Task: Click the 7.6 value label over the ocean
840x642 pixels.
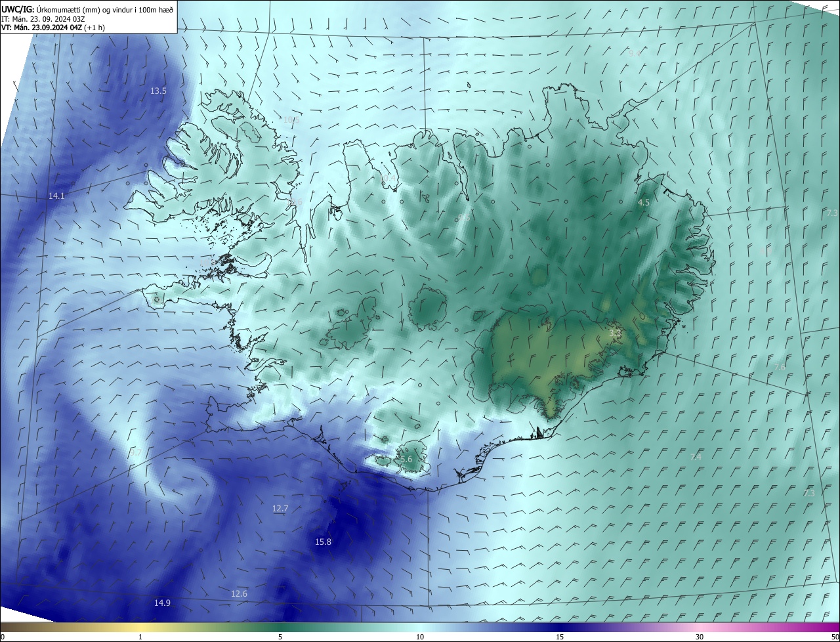Action: click(780, 368)
